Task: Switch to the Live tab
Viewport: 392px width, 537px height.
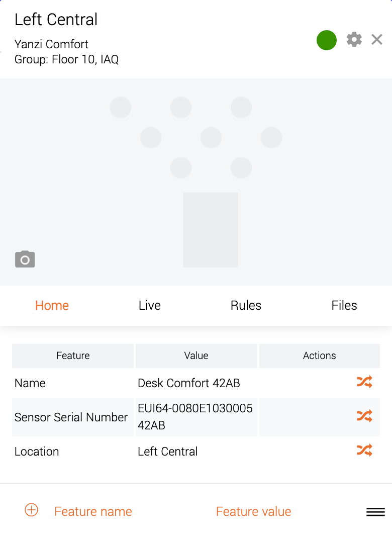Action: pos(150,306)
